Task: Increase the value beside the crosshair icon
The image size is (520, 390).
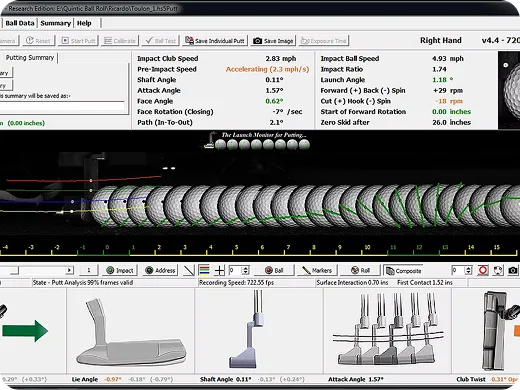Action: (246, 268)
